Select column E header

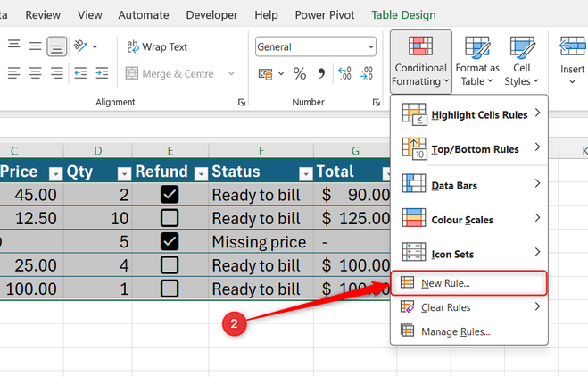pos(170,151)
